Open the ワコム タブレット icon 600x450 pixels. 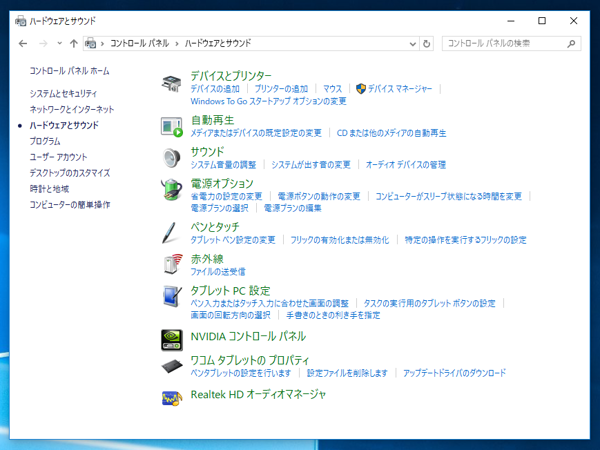pyautogui.click(x=172, y=367)
